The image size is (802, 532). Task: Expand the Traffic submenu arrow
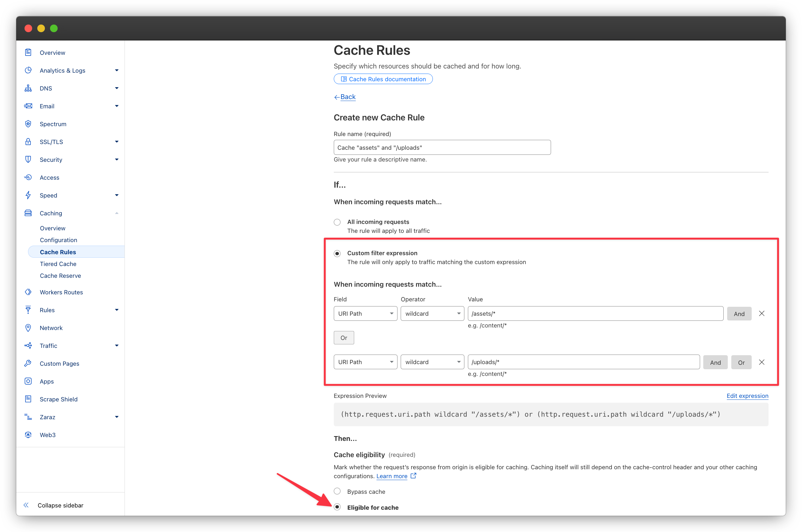tap(117, 345)
